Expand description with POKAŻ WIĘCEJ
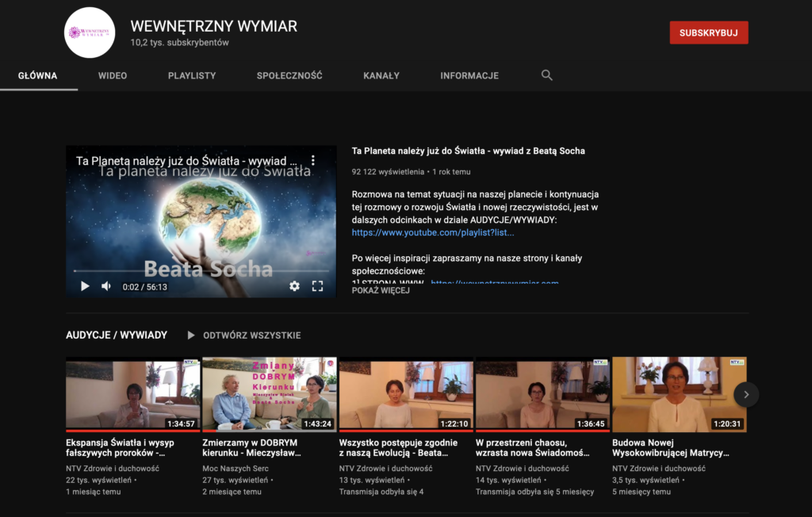 (381, 291)
